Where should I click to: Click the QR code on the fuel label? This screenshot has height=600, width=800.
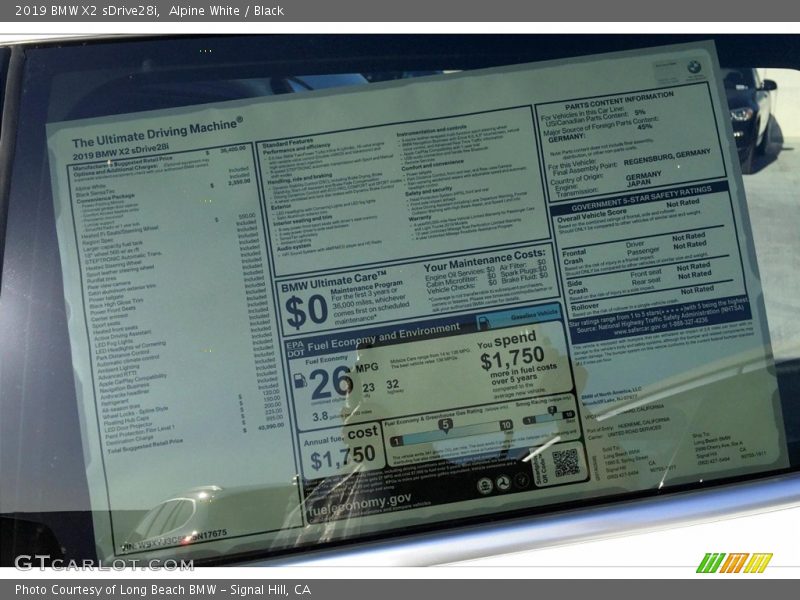[x=566, y=461]
